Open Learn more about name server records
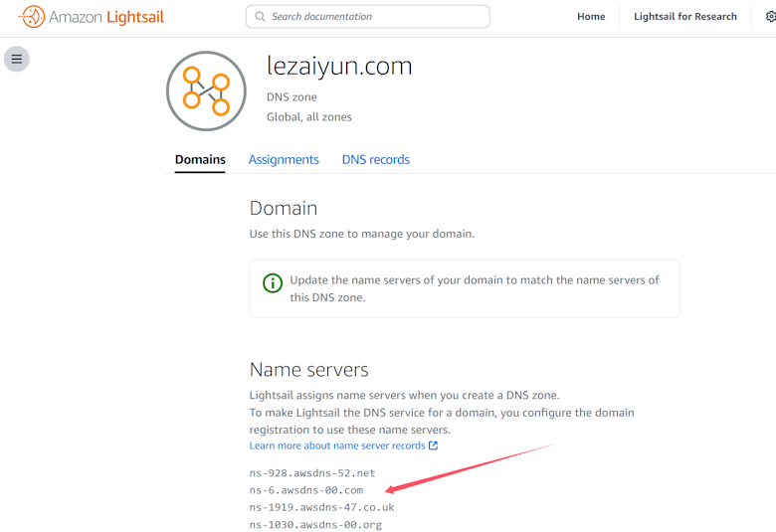Viewport: 776px width, 532px height. coord(337,445)
